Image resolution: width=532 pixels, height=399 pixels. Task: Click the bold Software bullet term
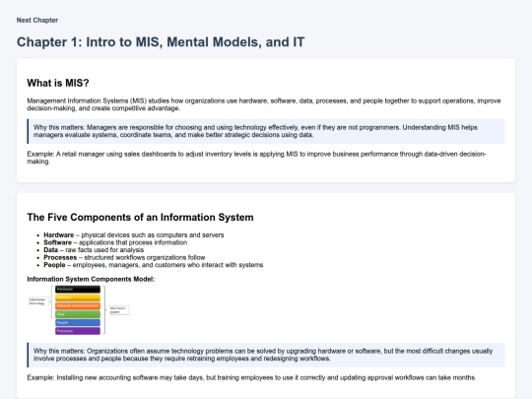[x=58, y=242]
